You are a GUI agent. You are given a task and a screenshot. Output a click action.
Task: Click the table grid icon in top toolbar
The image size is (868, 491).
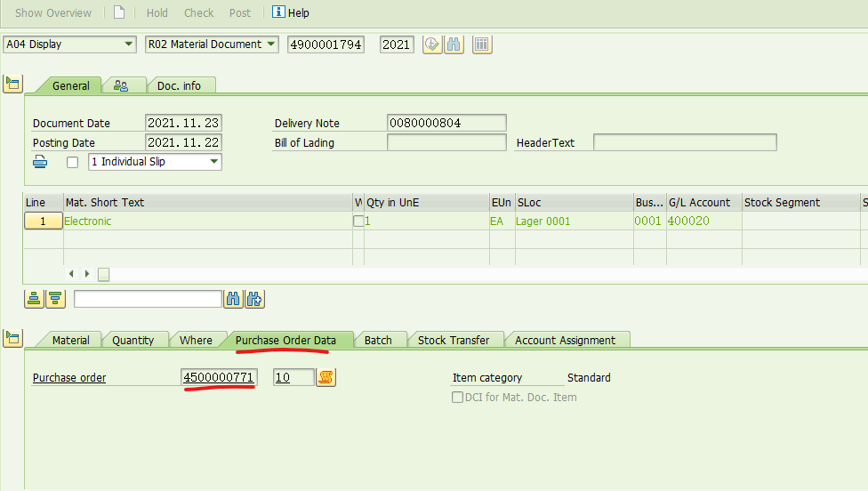tap(482, 44)
